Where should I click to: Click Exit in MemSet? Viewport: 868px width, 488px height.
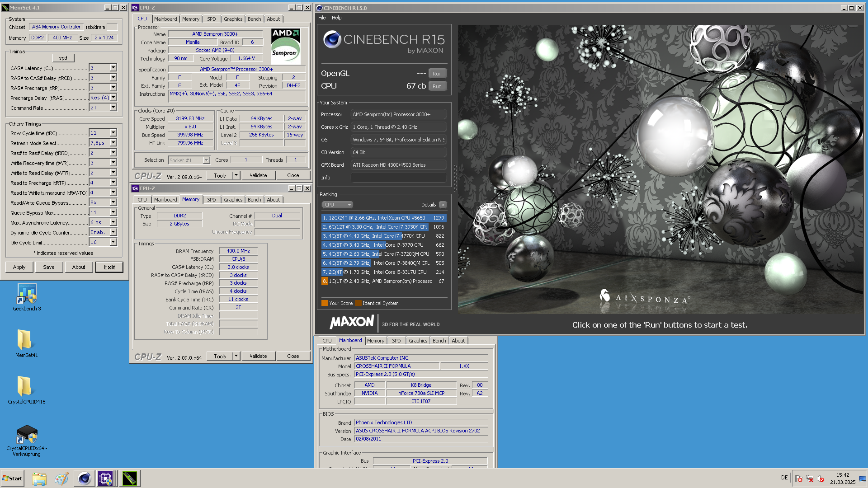(109, 267)
